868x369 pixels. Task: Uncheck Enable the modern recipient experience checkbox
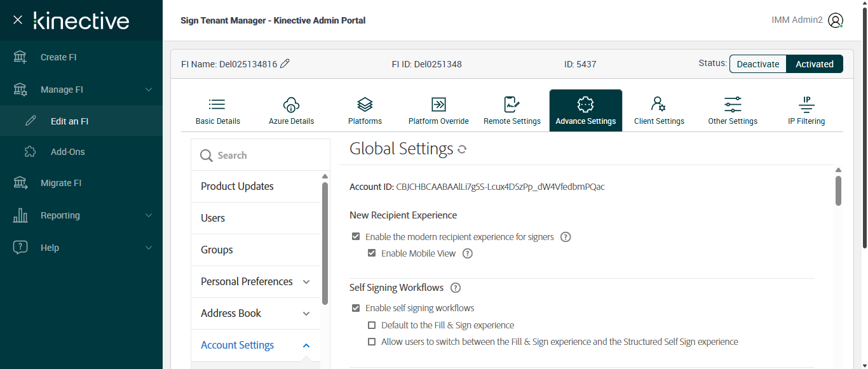click(356, 237)
